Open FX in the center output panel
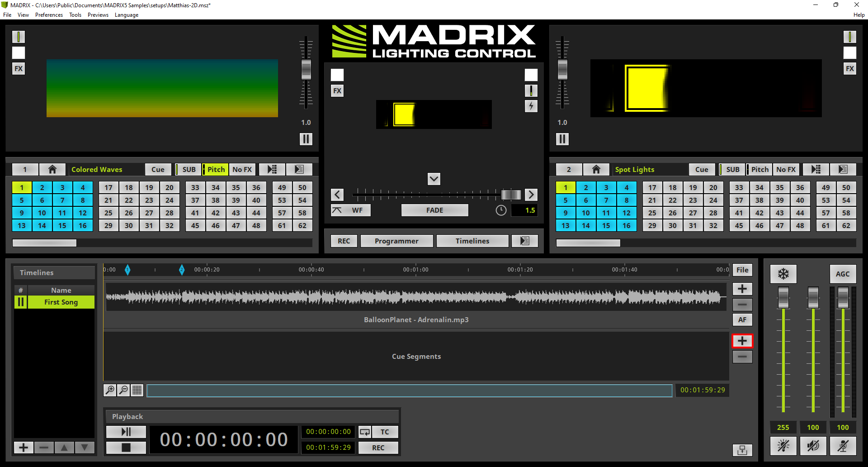868x467 pixels. coord(337,91)
